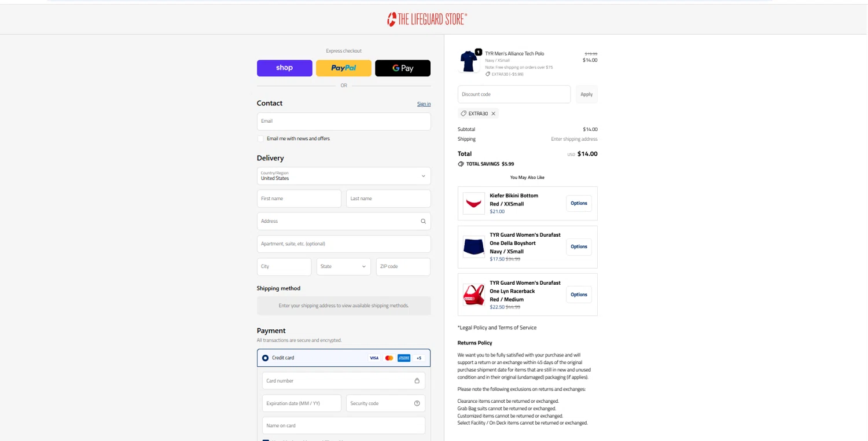Click the Total Savings tag icon

461,164
